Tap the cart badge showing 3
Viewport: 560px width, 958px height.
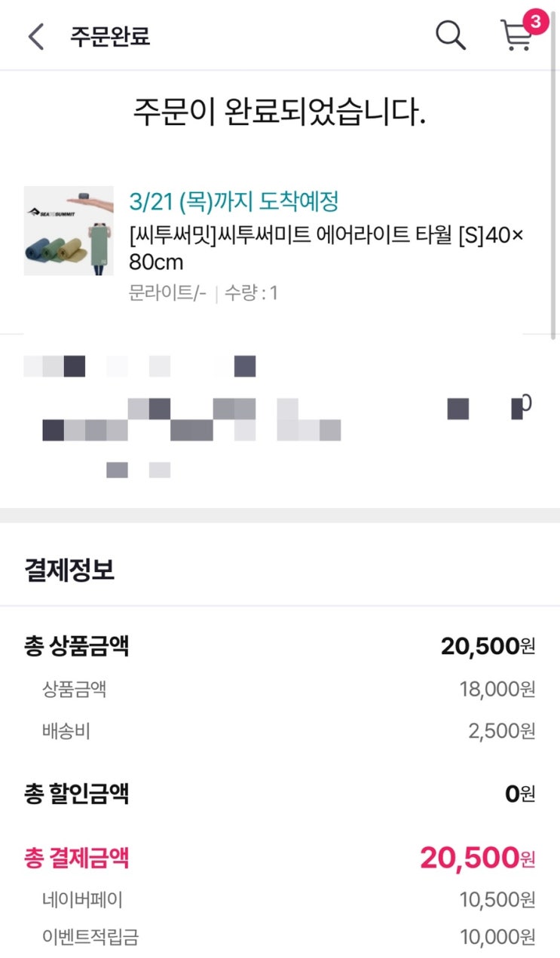click(535, 22)
